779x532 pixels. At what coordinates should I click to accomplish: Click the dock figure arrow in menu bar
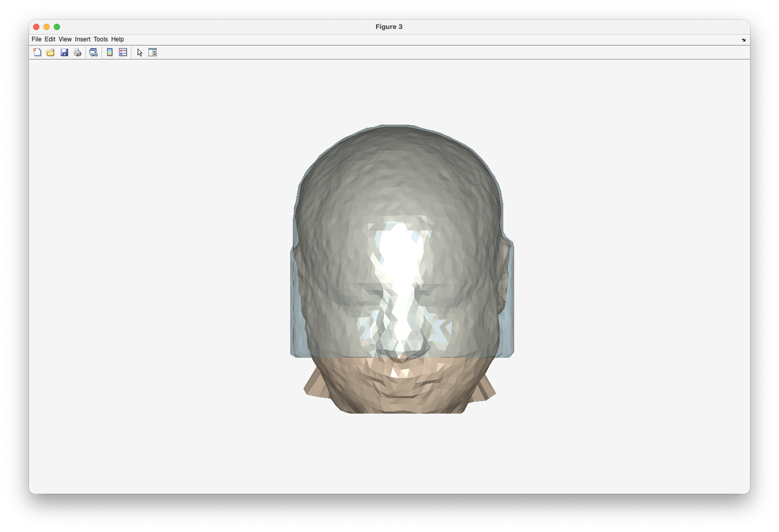[x=743, y=40]
